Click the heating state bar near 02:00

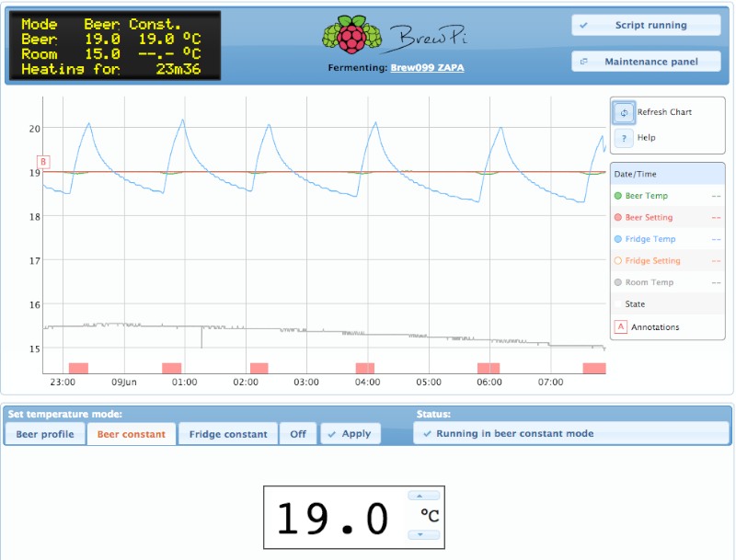point(259,368)
